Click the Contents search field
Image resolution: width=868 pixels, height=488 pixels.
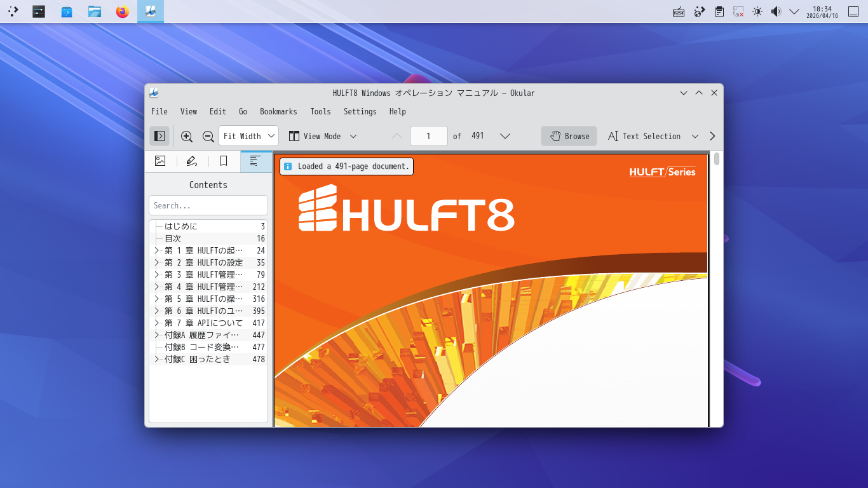(208, 205)
